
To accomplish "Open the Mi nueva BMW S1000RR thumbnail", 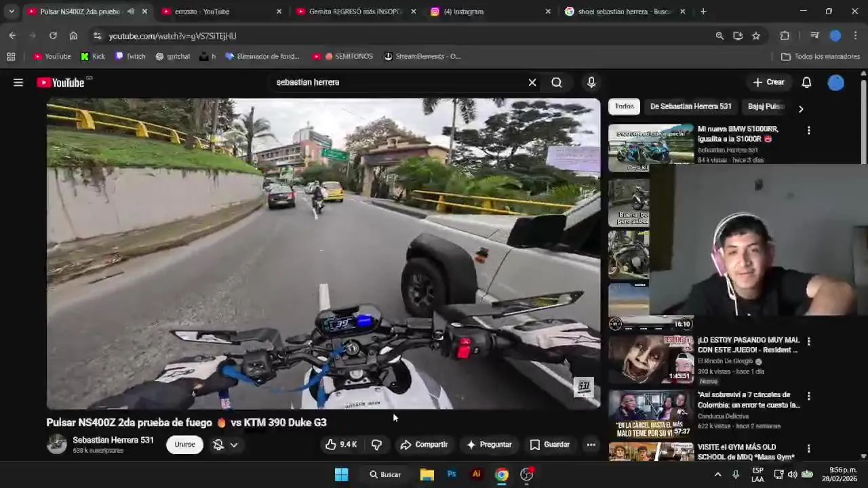I will 651,147.
